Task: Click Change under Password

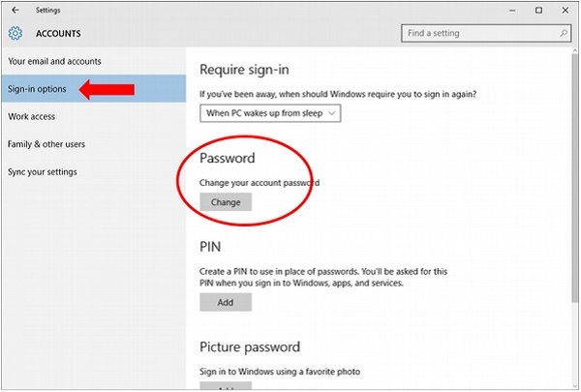Action: [x=226, y=202]
